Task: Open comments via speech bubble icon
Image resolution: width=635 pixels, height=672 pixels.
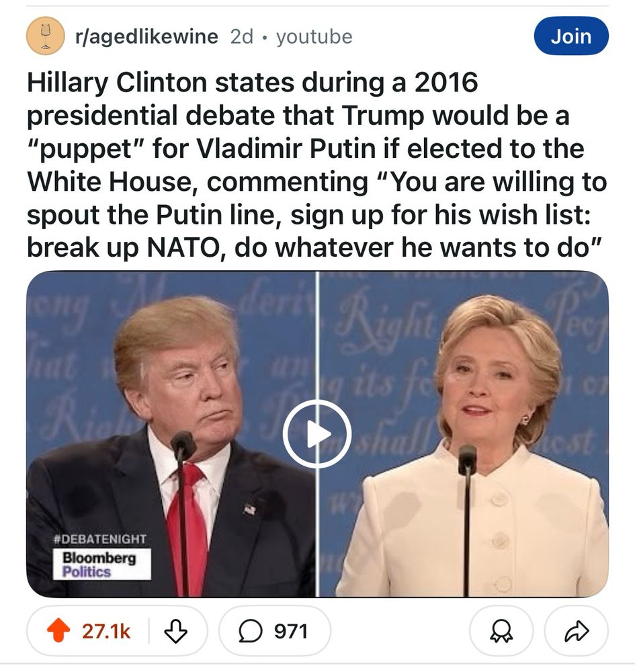Action: 250,631
